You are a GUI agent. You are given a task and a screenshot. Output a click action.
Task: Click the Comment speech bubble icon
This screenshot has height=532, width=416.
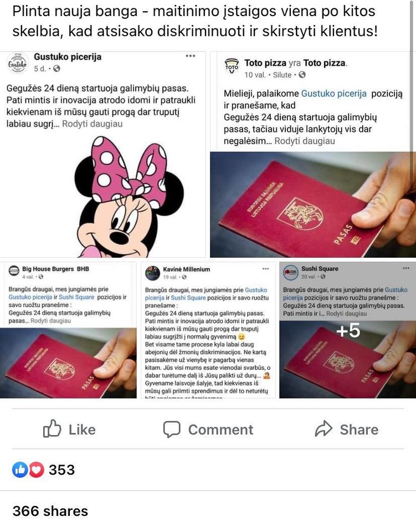point(172,429)
